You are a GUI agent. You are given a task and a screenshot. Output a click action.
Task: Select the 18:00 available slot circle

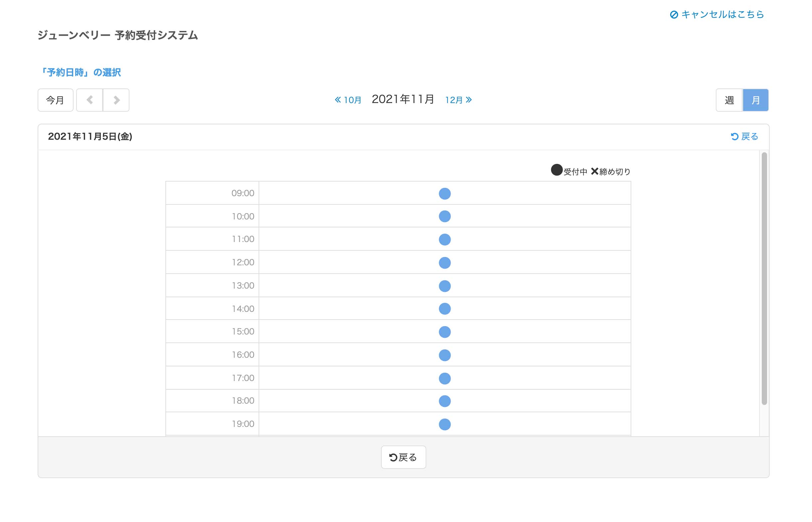click(445, 401)
